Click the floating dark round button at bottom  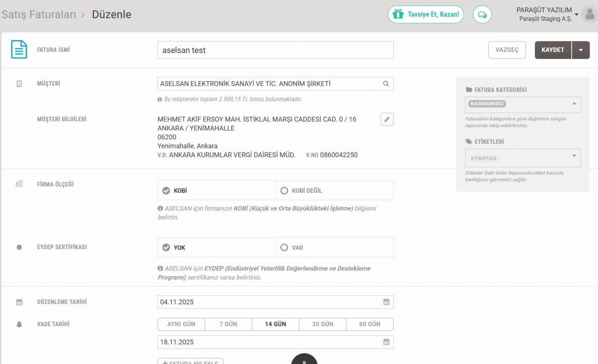click(304, 359)
